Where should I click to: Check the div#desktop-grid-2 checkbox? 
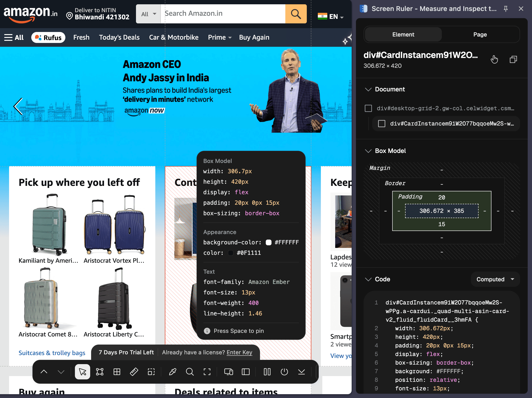pos(368,108)
